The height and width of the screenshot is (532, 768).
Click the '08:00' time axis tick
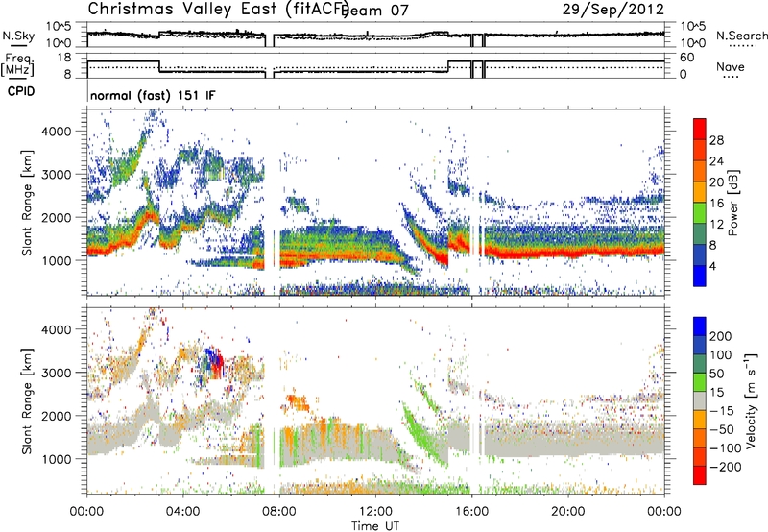(x=279, y=512)
